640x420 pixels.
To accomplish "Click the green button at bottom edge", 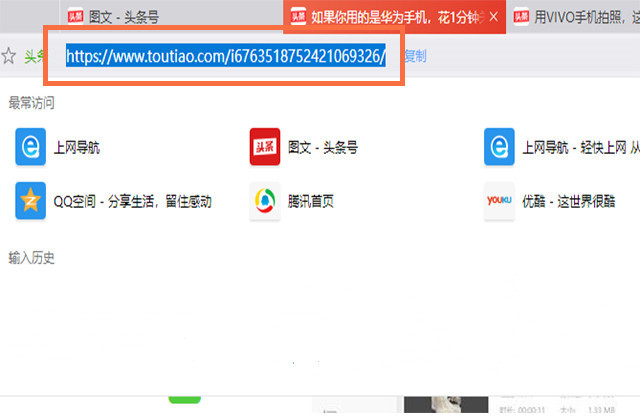I will click(185, 399).
